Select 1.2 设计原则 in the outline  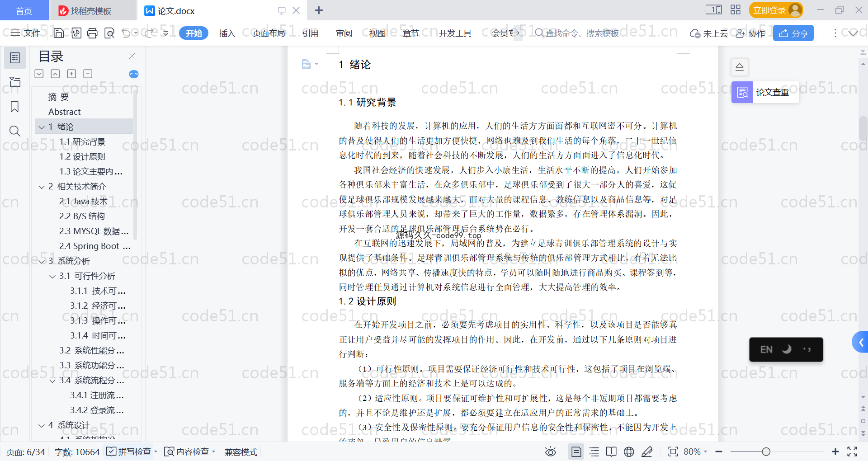click(x=82, y=157)
